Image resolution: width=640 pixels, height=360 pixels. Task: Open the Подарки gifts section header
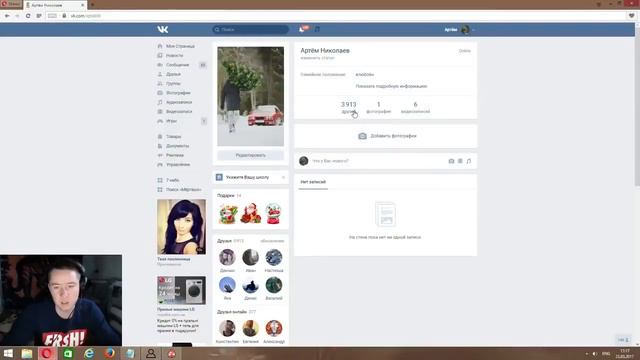[x=229, y=196]
